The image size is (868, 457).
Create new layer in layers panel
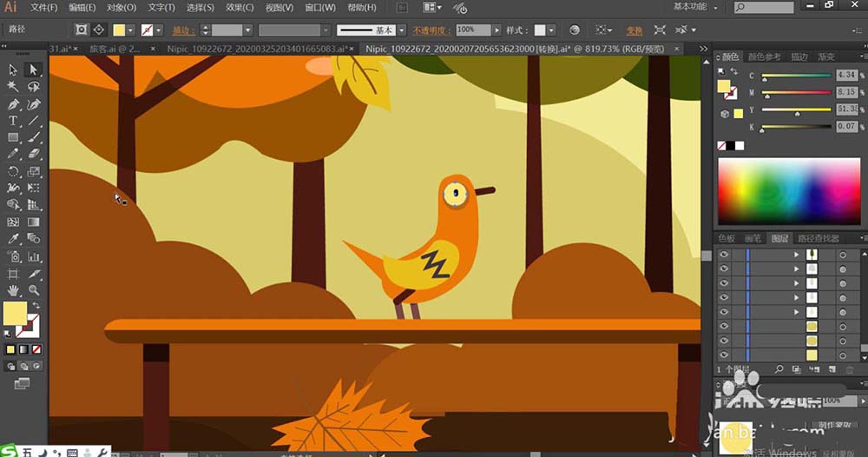point(832,369)
